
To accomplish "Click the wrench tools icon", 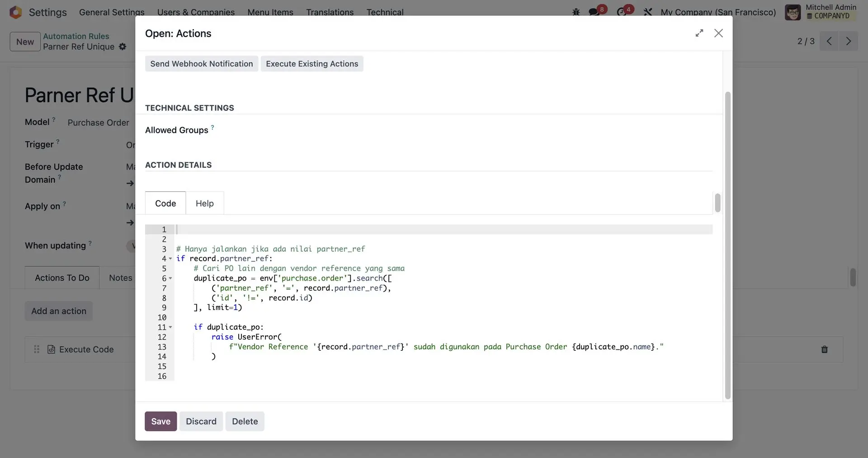I will (x=648, y=12).
